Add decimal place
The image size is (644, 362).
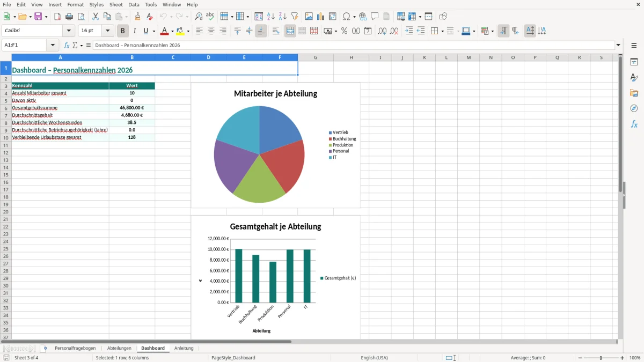pos(382,31)
